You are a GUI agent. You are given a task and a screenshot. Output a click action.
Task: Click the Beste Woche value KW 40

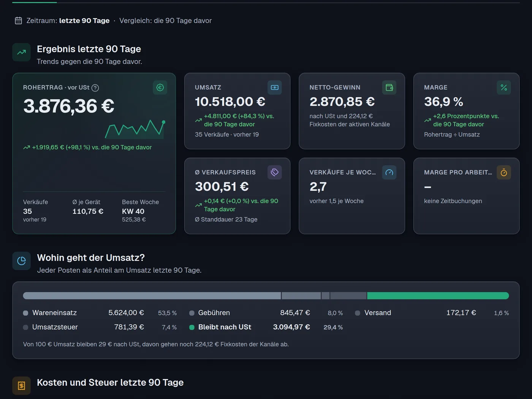tap(133, 211)
